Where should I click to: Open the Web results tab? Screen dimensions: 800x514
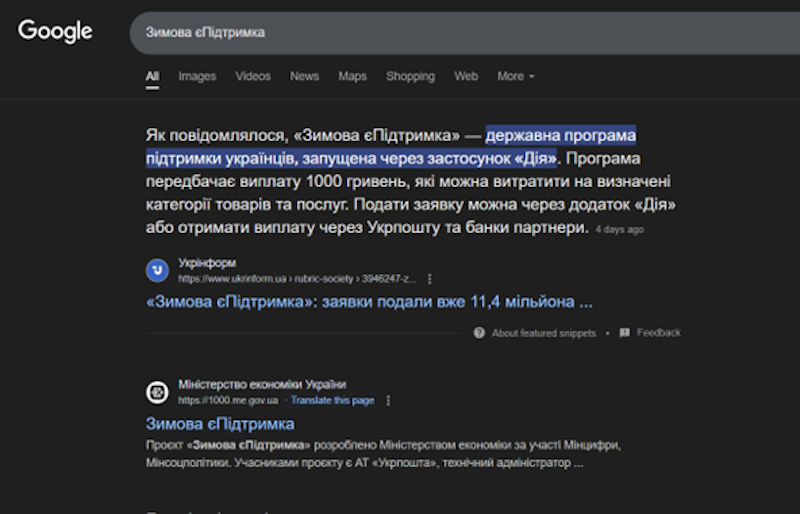tap(466, 76)
